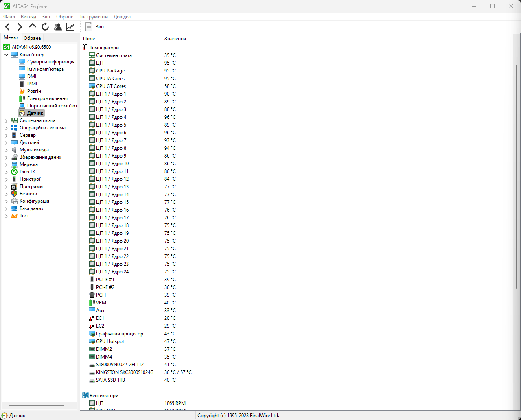Open the Файл menu
This screenshot has width=521, height=420.
point(9,17)
